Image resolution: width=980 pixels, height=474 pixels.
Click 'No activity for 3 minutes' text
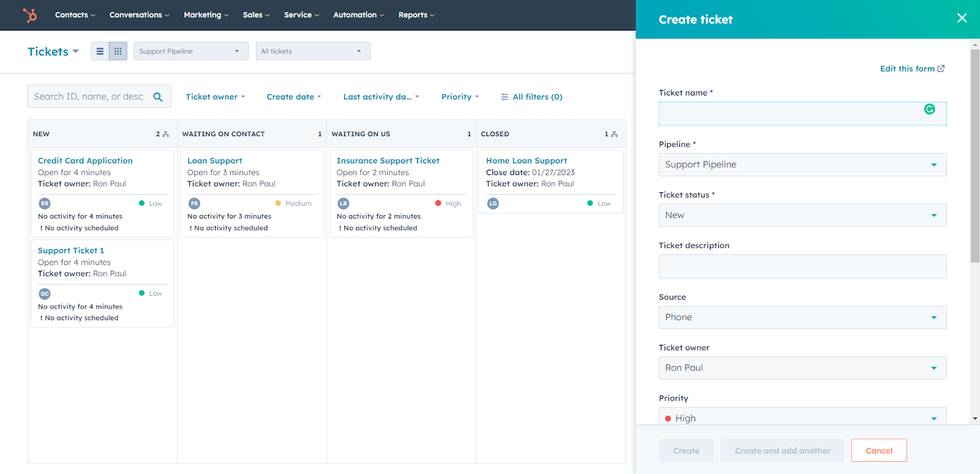click(229, 216)
